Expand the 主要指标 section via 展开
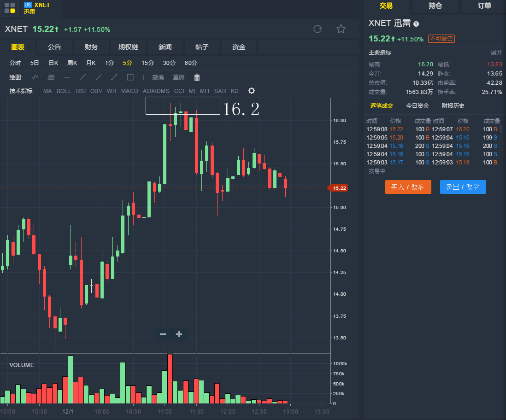Image resolution: width=506 pixels, height=420 pixels. click(x=496, y=52)
